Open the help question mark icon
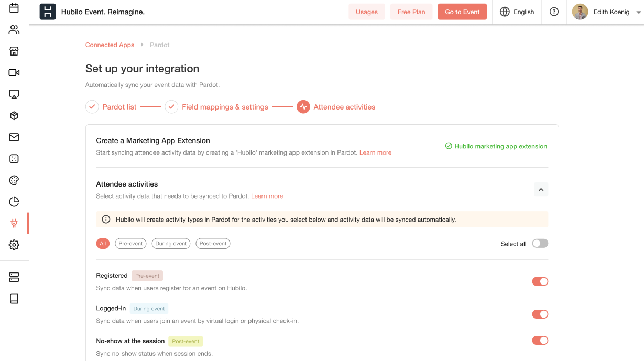The image size is (644, 361). tap(554, 12)
